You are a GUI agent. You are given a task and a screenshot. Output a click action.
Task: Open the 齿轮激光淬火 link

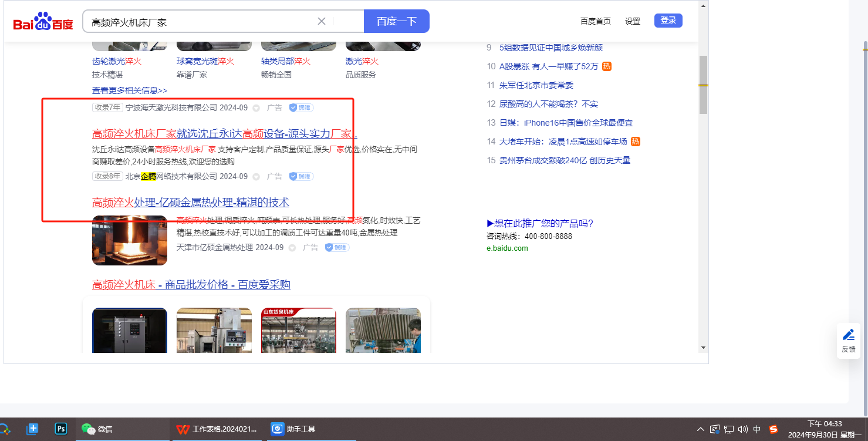117,61
